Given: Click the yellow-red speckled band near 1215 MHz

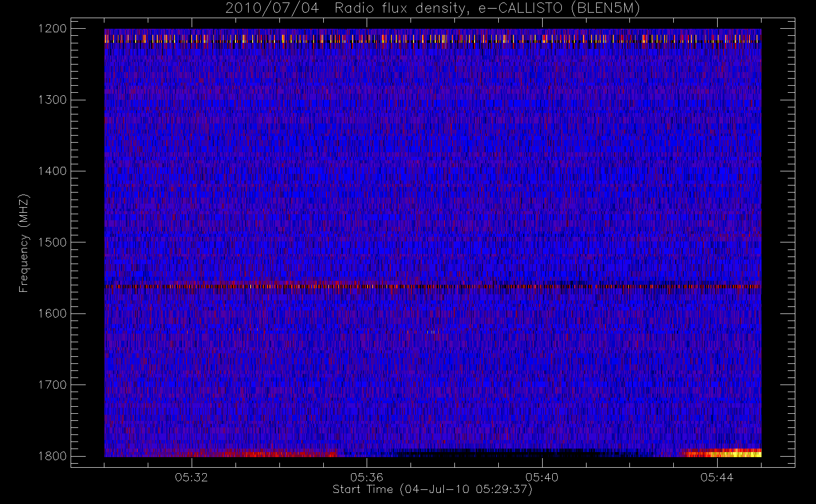Looking at the screenshot, I should coord(433,39).
